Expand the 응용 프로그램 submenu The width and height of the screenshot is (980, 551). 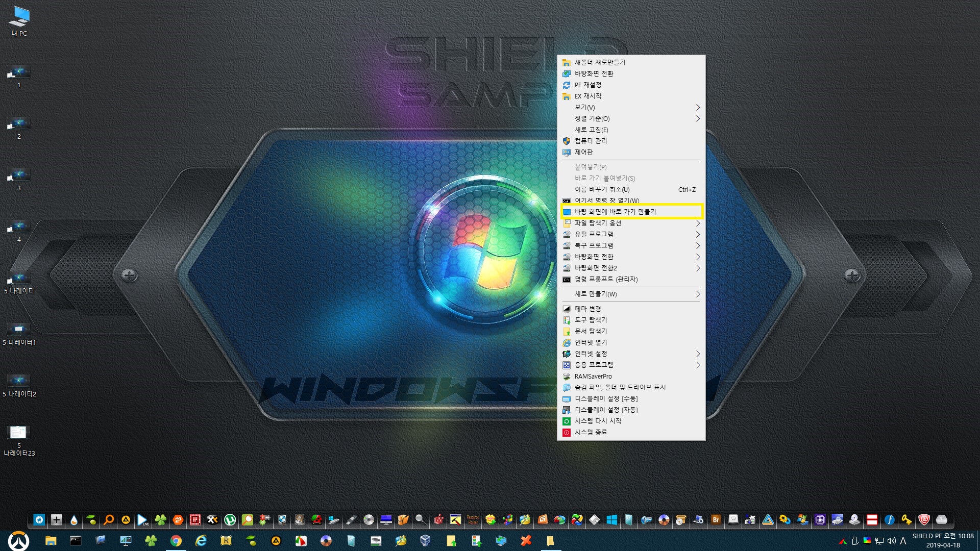coord(631,365)
